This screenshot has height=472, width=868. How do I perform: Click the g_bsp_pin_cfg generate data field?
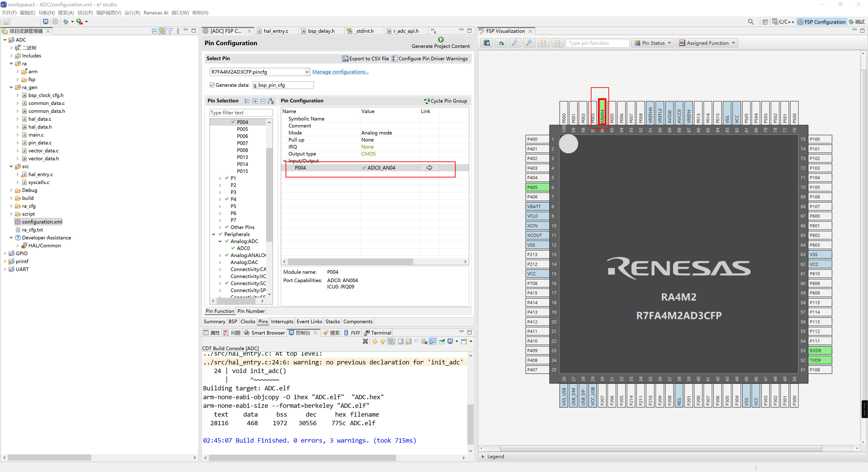[x=283, y=85]
